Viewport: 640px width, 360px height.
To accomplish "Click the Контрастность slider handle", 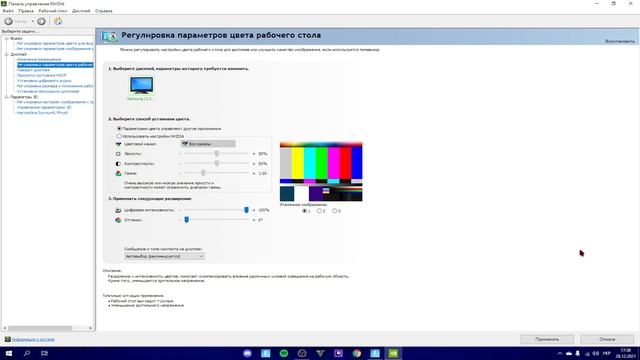I will coord(217,163).
